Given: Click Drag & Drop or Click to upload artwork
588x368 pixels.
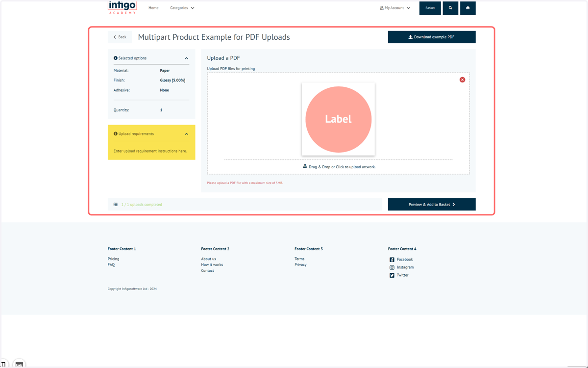Looking at the screenshot, I should coord(342,167).
